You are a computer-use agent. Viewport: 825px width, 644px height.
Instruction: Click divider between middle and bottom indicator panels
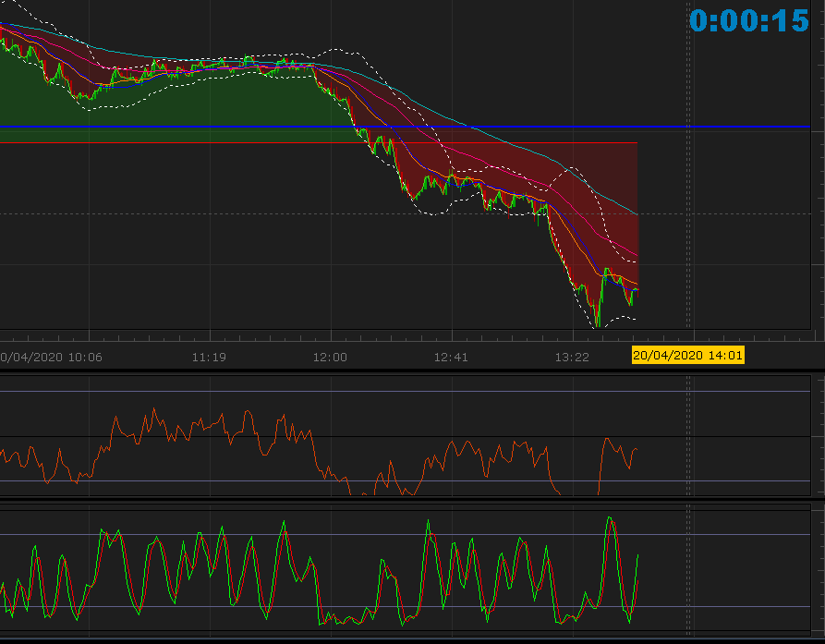tap(412, 500)
